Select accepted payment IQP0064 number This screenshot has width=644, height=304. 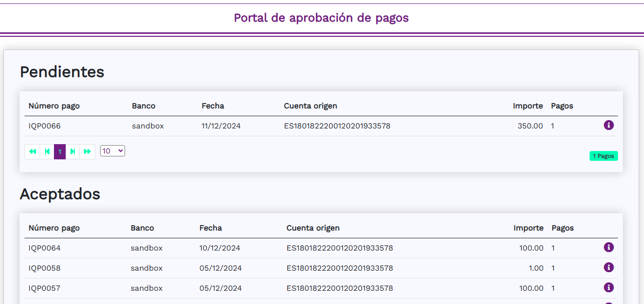45,248
